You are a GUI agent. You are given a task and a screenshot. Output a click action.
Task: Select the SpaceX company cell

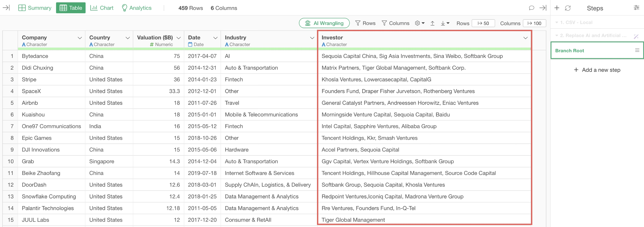(51, 91)
